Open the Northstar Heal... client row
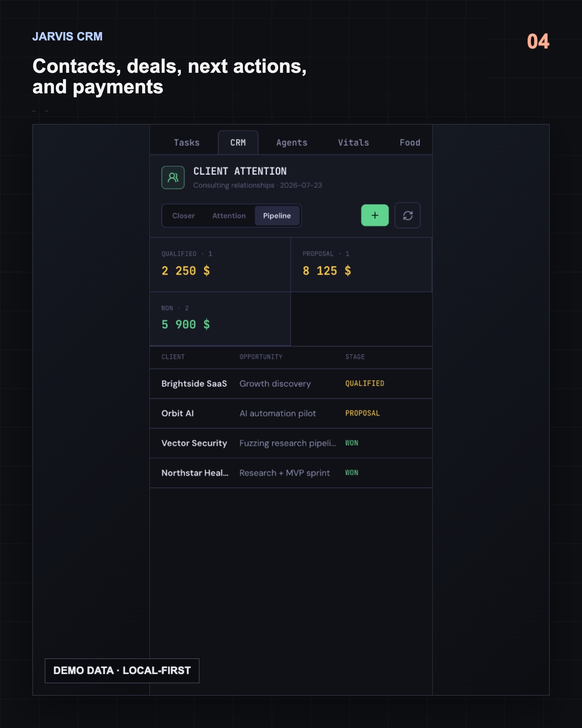The image size is (582, 728). [291, 473]
